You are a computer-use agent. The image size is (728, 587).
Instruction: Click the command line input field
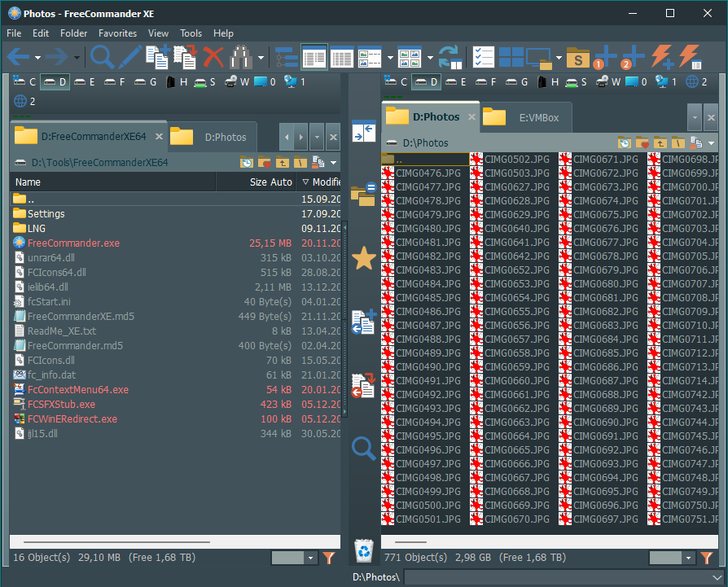(x=557, y=577)
